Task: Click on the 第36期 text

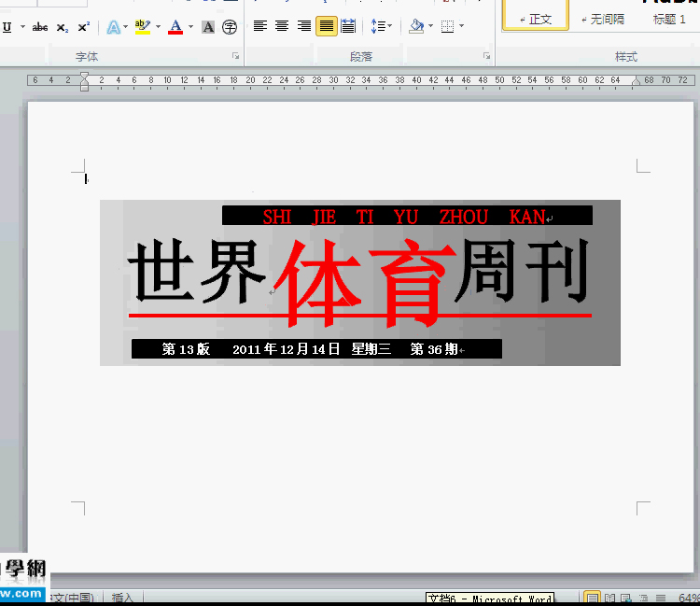Action: coord(434,349)
